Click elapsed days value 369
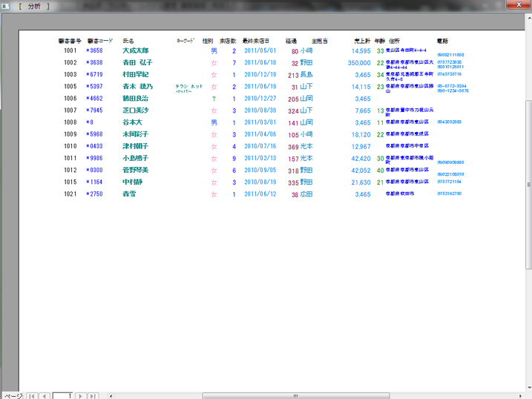 [x=293, y=147]
